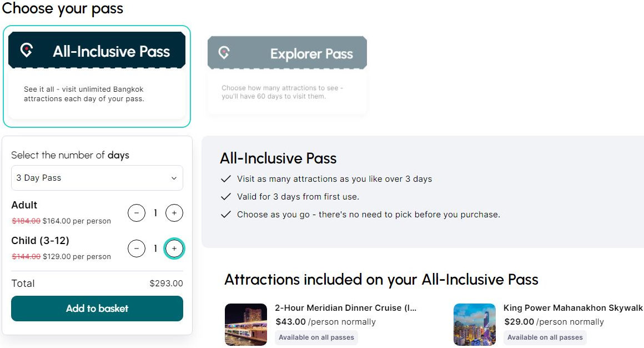Image resolution: width=644 pixels, height=348 pixels.
Task: Click the checkmark beside 'Choose as you go'
Action: tap(226, 215)
